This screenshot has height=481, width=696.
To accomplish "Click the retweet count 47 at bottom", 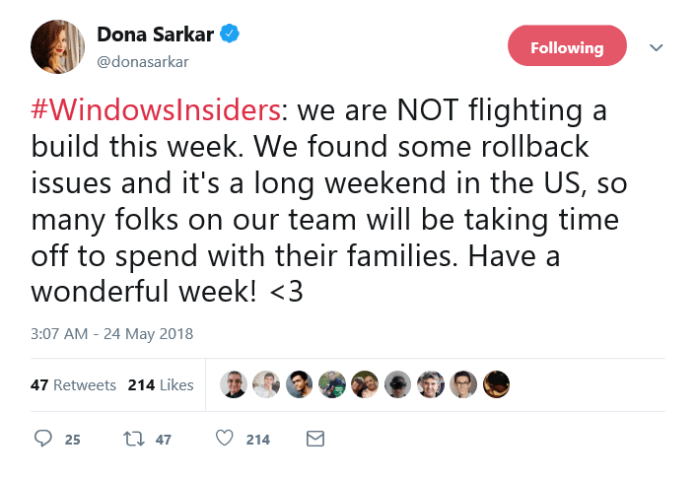I will (x=163, y=440).
